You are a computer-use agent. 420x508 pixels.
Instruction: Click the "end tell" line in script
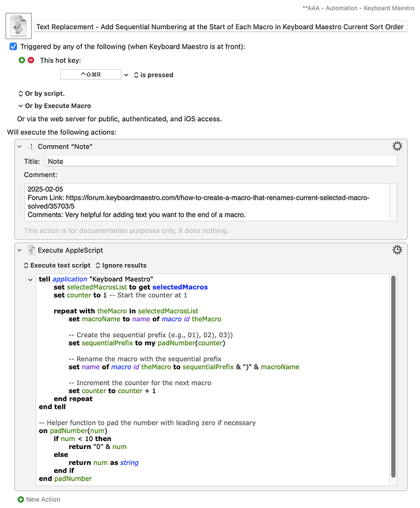52,406
